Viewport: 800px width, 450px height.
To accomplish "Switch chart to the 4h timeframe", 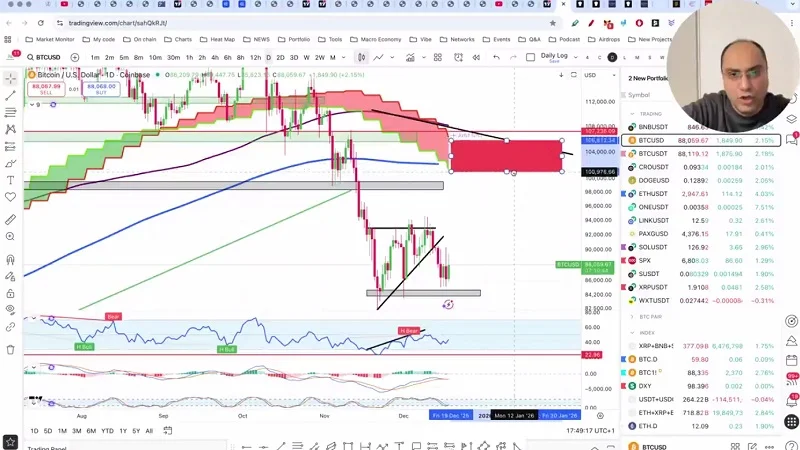I will point(215,57).
